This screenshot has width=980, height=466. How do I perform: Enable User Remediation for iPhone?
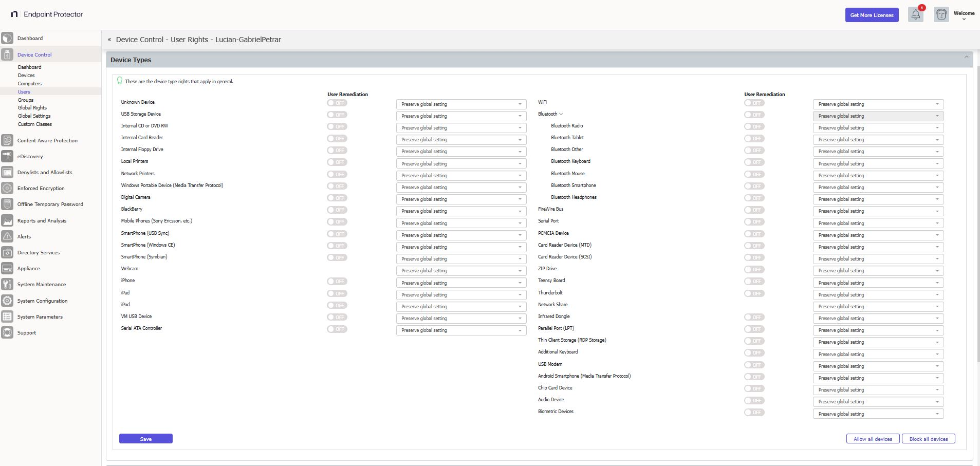(x=337, y=281)
